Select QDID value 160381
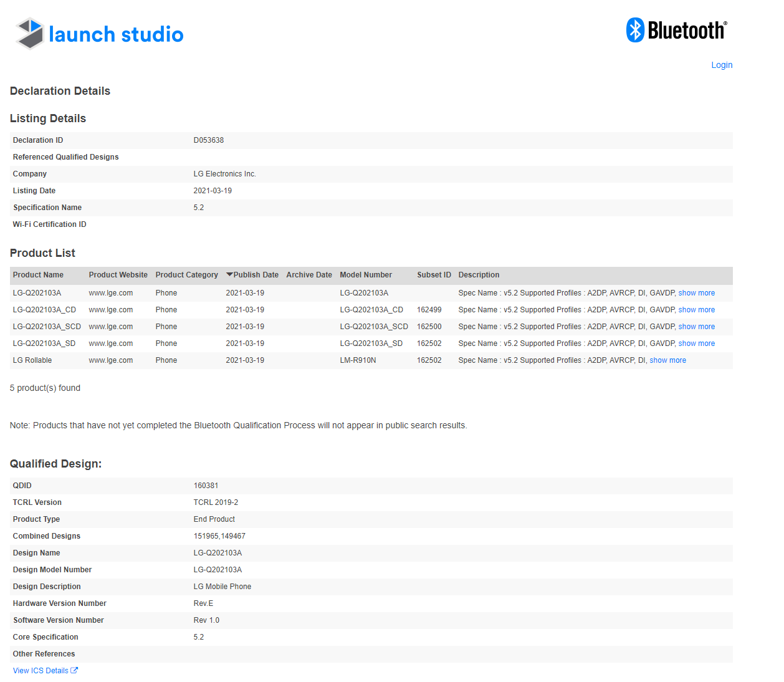784x682 pixels. (x=206, y=486)
